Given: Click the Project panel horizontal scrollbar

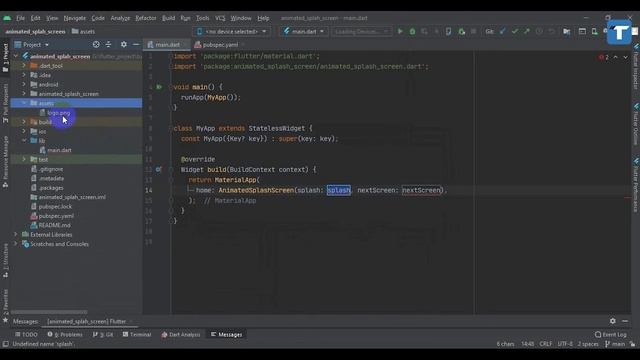Looking at the screenshot, I should [x=49, y=312].
